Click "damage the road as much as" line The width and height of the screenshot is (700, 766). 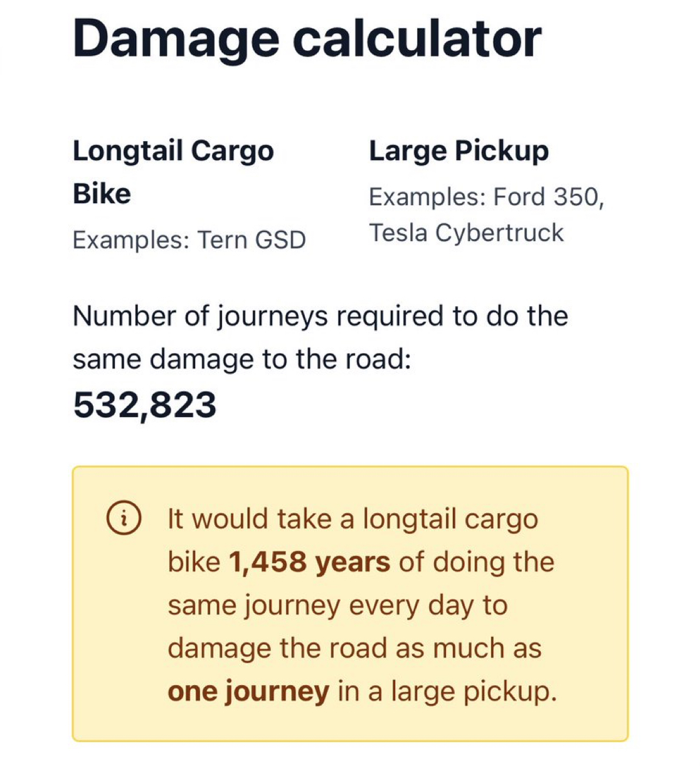click(354, 648)
